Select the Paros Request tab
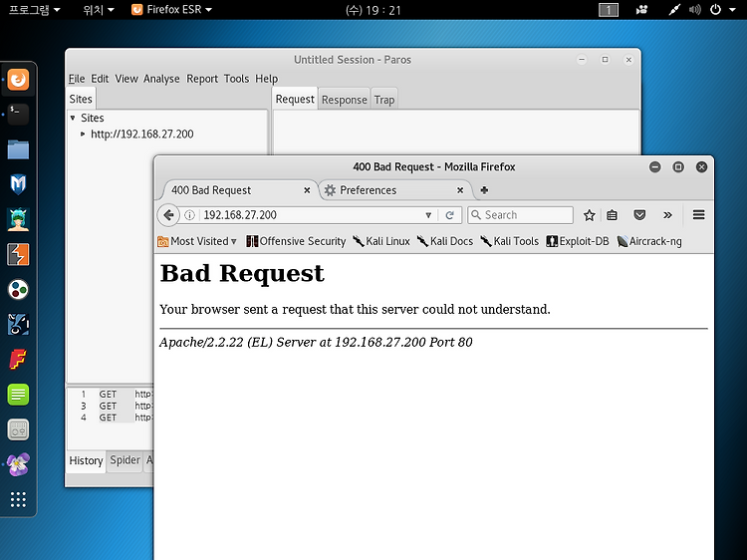The height and width of the screenshot is (560, 747). click(295, 99)
